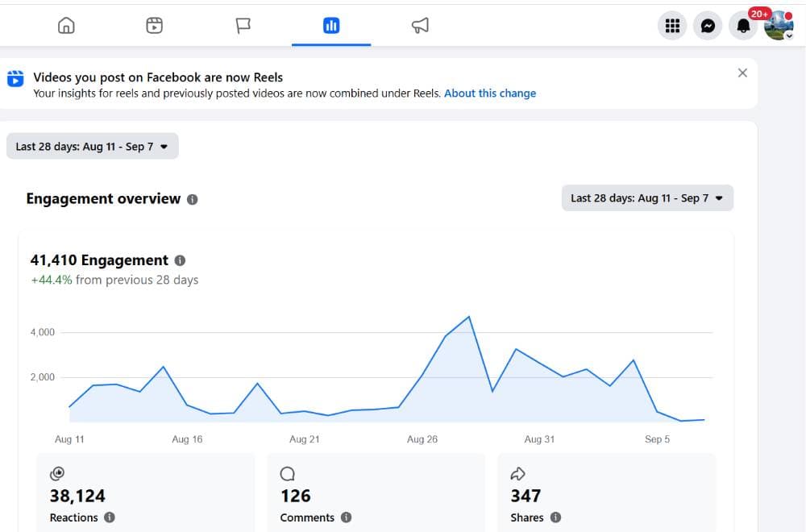Open the About this change link
Image resolution: width=806 pixels, height=532 pixels.
pos(490,93)
